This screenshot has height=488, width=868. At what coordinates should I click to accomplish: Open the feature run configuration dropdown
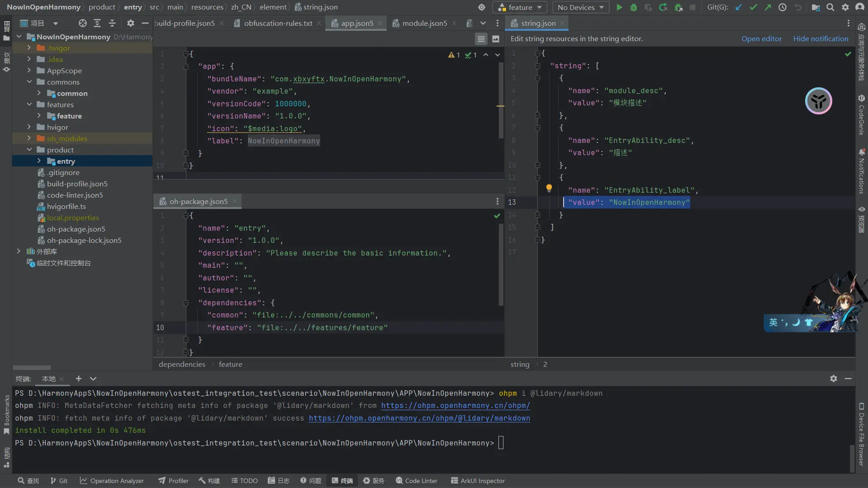520,7
